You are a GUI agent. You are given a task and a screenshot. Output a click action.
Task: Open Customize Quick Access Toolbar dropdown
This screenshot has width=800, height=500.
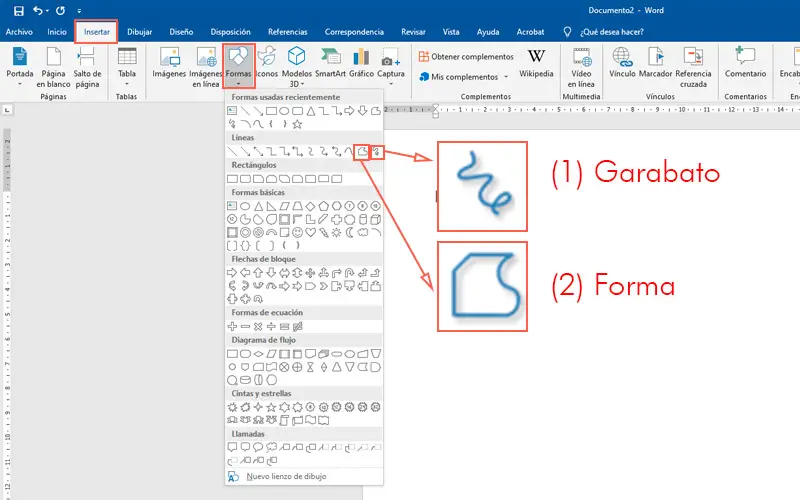(79, 11)
